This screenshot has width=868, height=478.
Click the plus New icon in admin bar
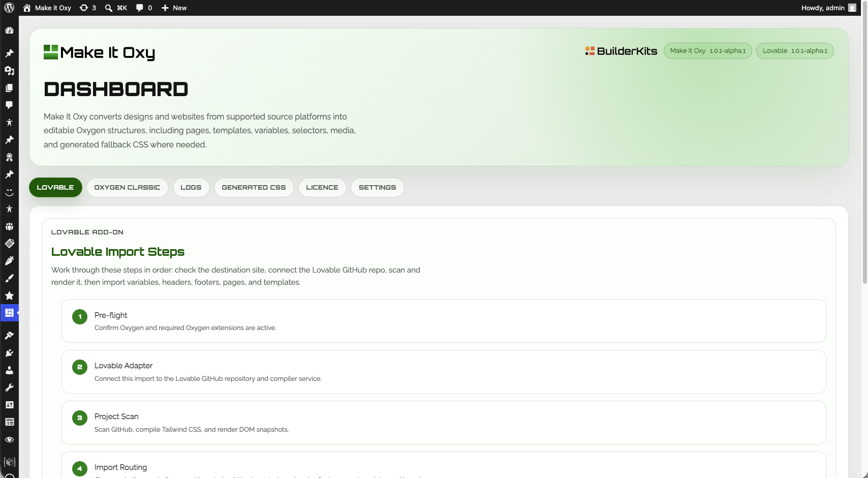pos(165,8)
